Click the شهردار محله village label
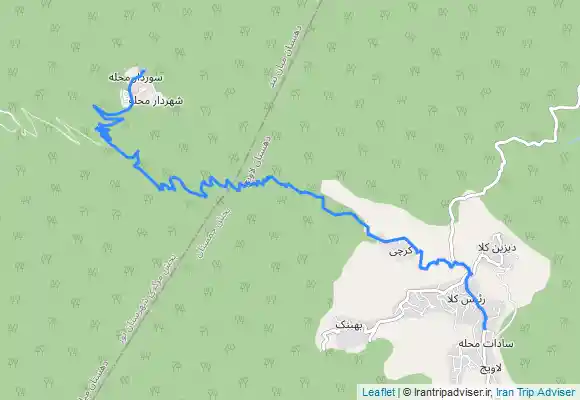 (x=155, y=101)
